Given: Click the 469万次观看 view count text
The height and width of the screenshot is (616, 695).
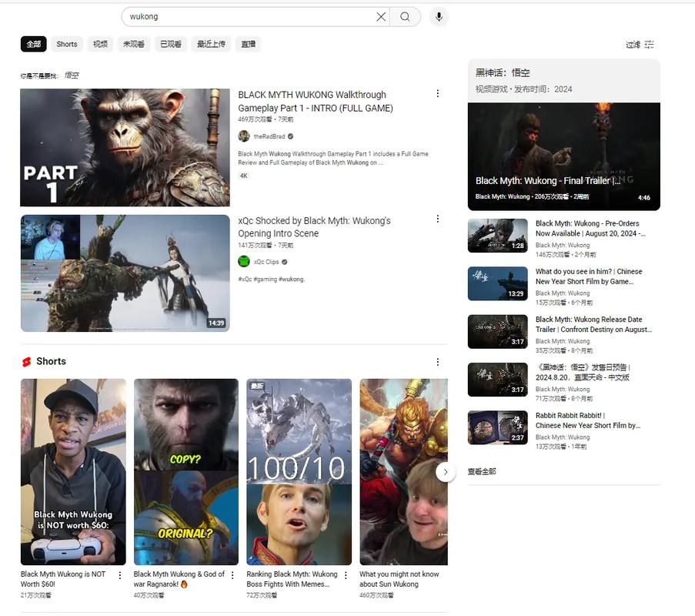Looking at the screenshot, I should pyautogui.click(x=255, y=119).
